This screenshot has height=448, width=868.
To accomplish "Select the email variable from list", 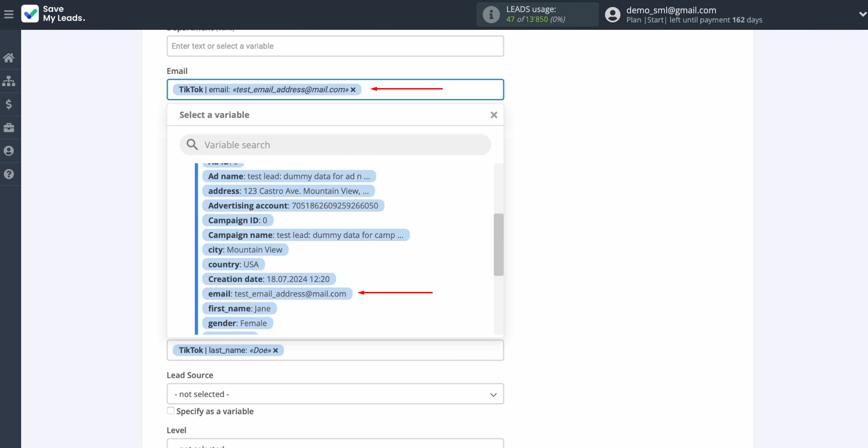I will [277, 294].
